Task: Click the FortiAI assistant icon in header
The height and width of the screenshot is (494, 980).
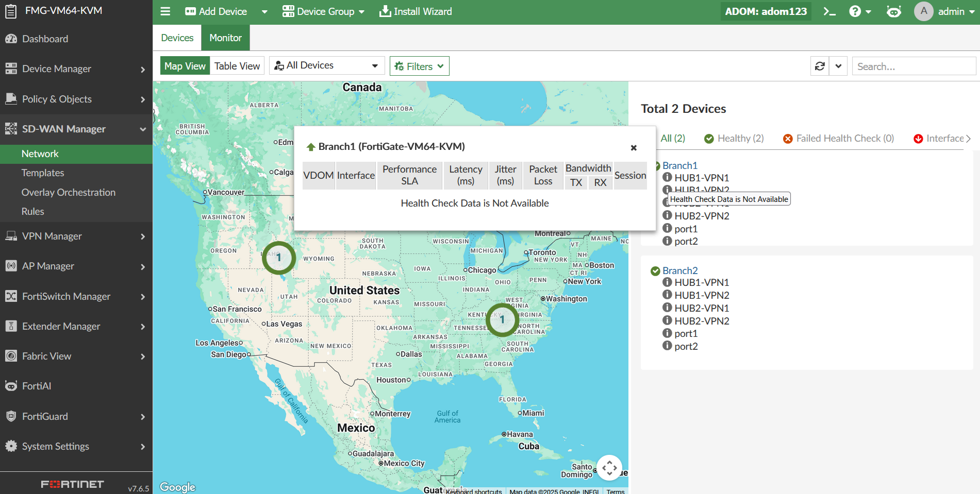Action: [894, 11]
